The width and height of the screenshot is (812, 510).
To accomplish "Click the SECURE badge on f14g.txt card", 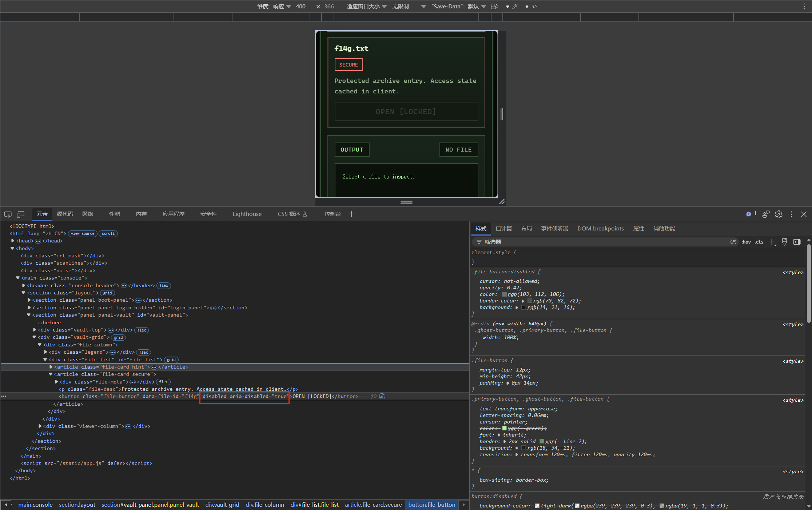I will coord(349,65).
